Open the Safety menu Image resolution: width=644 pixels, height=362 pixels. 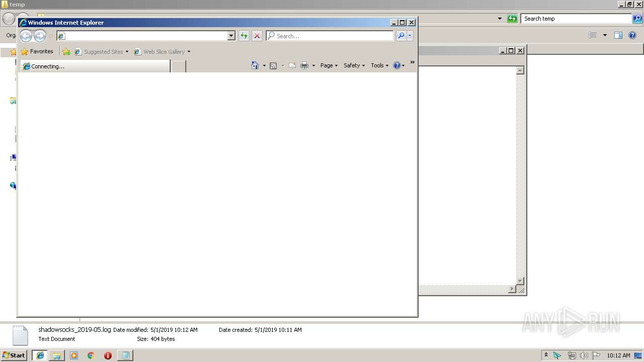pyautogui.click(x=354, y=65)
